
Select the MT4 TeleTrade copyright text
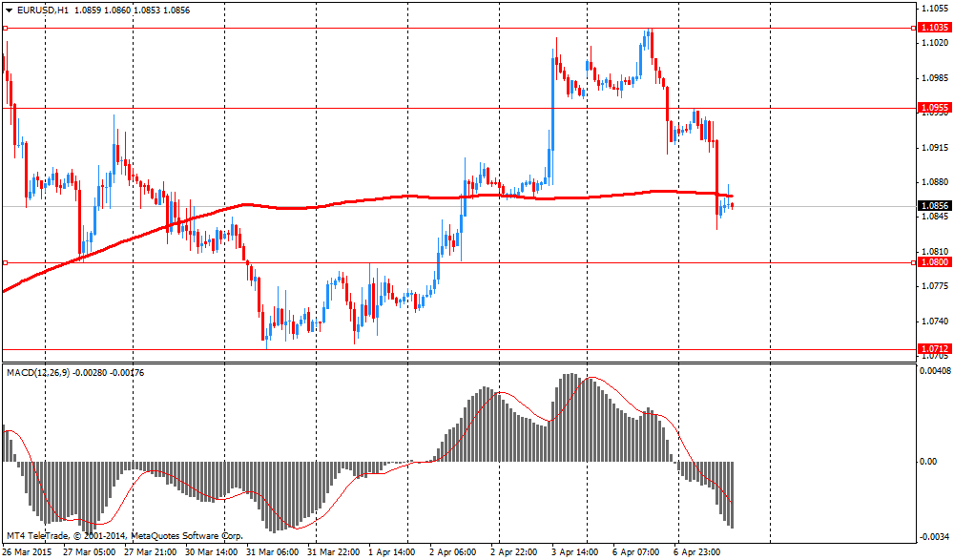click(x=124, y=535)
